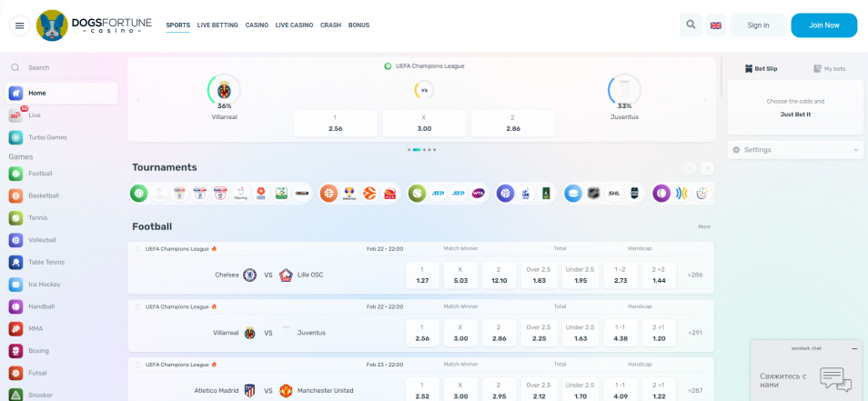Bet on Villarreal win at 2.56 in banner
868x401 pixels.
335,123
